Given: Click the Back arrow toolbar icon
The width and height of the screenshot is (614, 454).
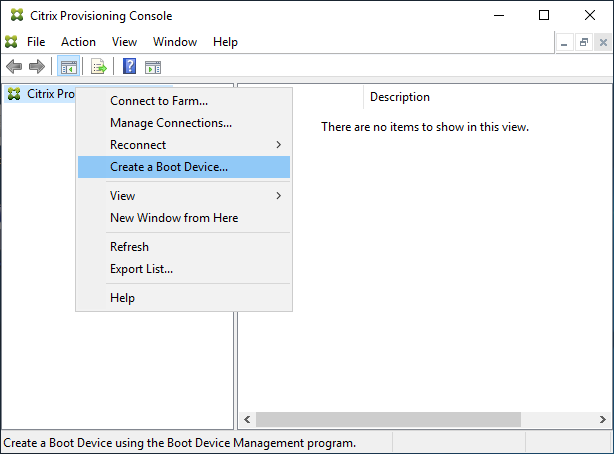Looking at the screenshot, I should pyautogui.click(x=14, y=67).
